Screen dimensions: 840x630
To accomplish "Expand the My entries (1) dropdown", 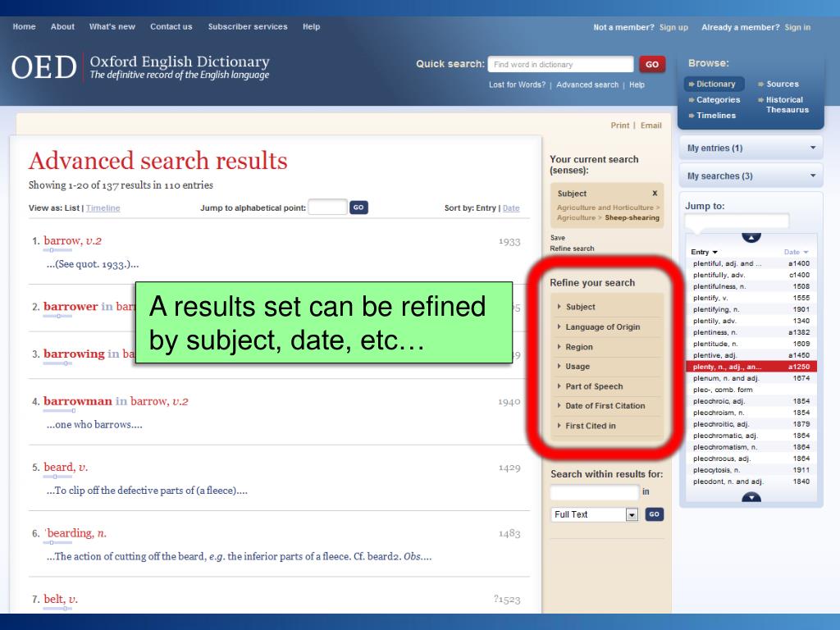I will click(x=751, y=148).
